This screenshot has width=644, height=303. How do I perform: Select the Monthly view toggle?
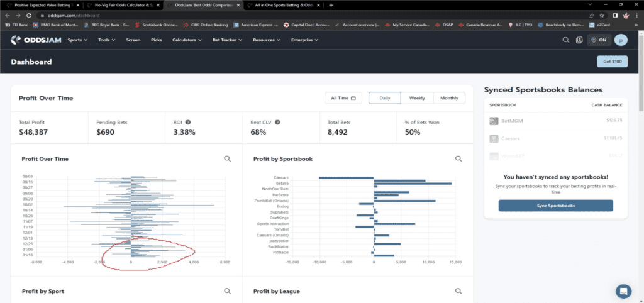coord(449,98)
